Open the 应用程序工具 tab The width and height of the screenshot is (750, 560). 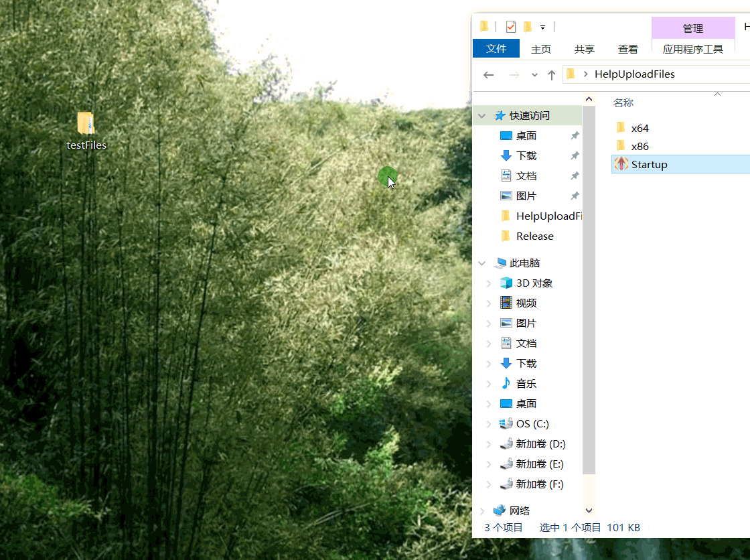pyautogui.click(x=692, y=49)
